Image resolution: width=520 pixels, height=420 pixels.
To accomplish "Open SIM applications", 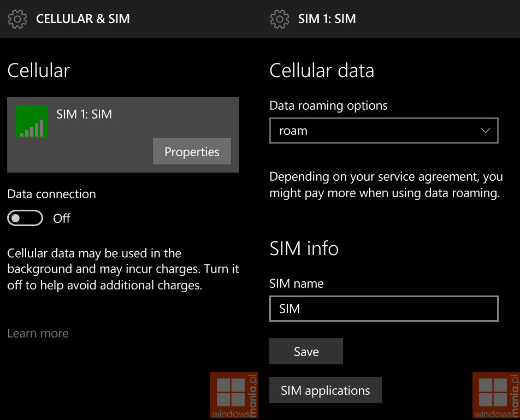I will 326,390.
